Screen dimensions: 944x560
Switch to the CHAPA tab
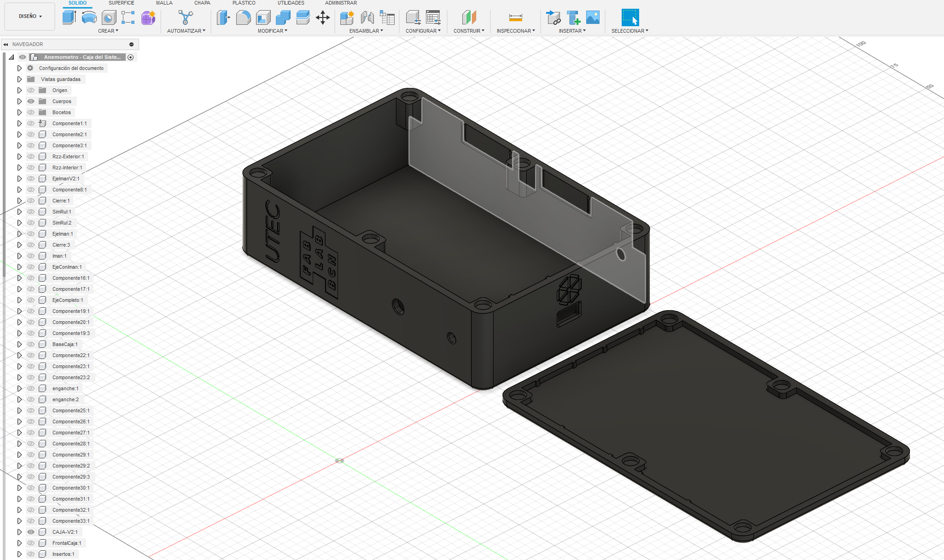click(202, 3)
